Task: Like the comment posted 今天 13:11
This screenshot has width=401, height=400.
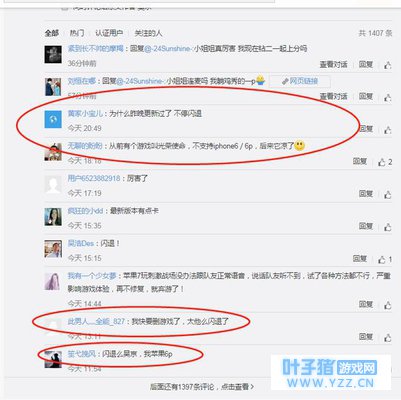Action: [388, 337]
